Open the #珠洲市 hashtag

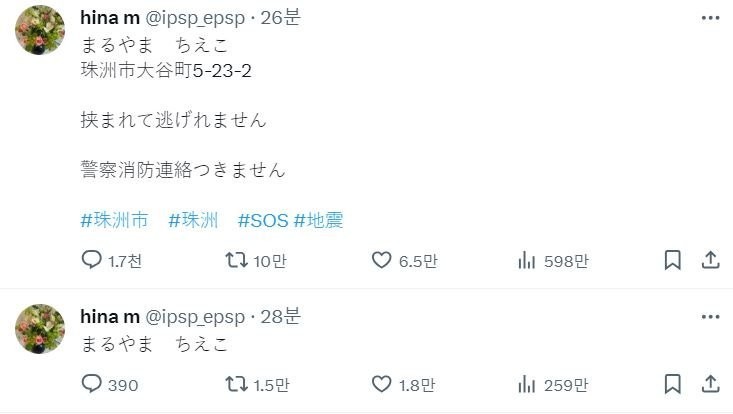point(115,220)
